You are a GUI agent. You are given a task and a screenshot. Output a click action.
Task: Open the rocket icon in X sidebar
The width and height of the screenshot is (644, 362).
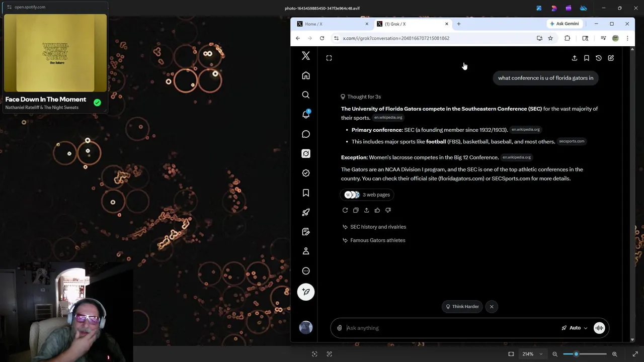306,212
